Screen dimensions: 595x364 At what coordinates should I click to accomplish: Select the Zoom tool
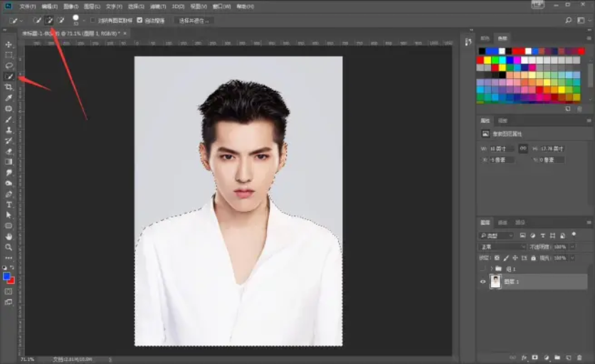pyautogui.click(x=9, y=247)
